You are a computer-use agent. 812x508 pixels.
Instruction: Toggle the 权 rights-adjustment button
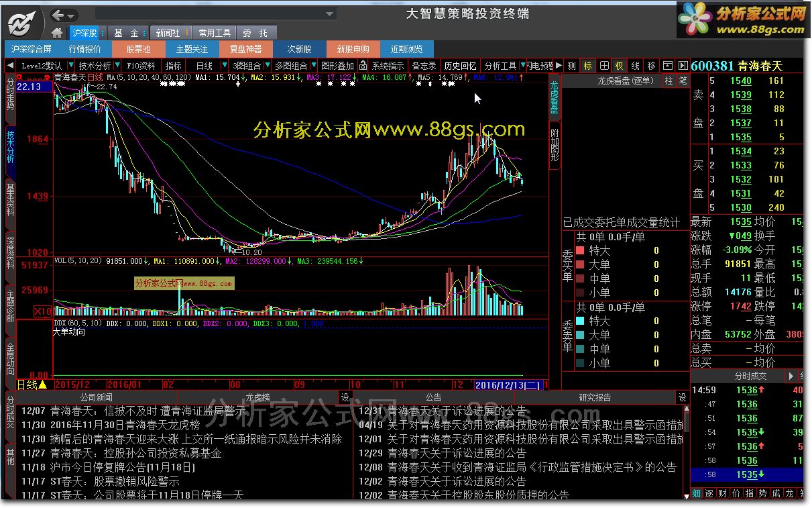pyautogui.click(x=620, y=66)
